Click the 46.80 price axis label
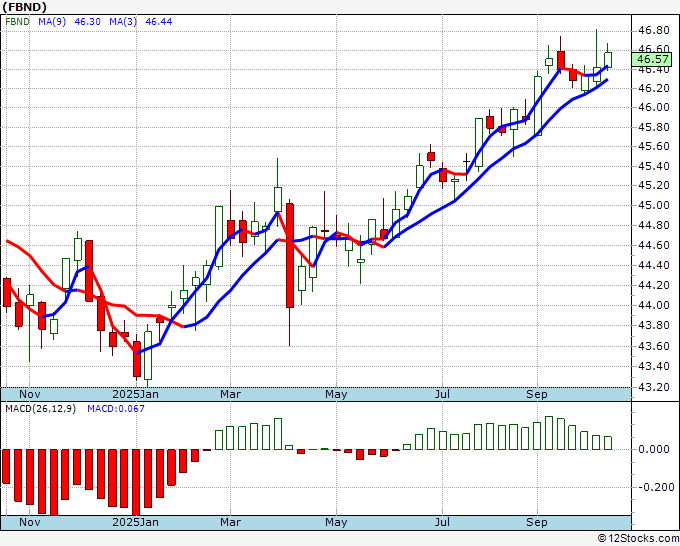Image resolution: width=680 pixels, height=546 pixels. click(654, 30)
